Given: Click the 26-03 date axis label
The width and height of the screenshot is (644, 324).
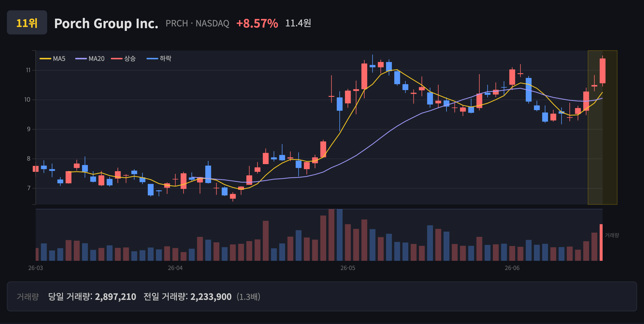Looking at the screenshot, I should pos(35,268).
